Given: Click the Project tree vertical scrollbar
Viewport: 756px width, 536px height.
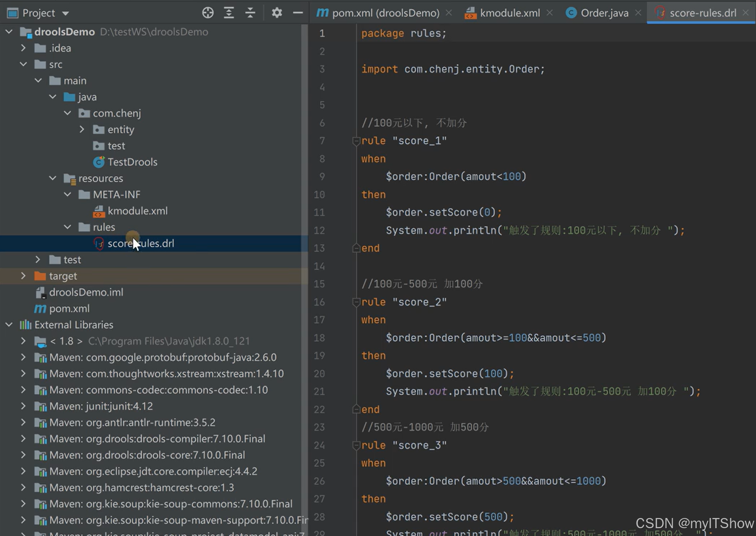Looking at the screenshot, I should [305, 156].
